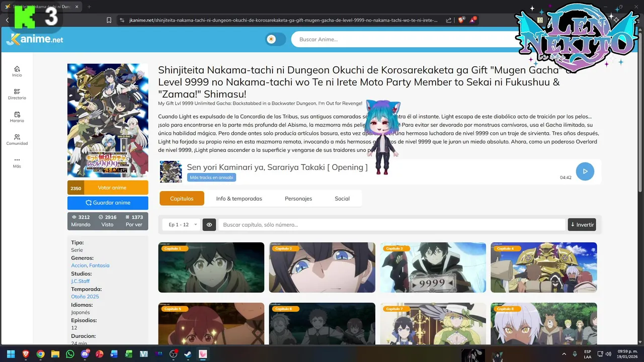Open the Horario schedule icon
644x362 pixels.
tap(17, 117)
